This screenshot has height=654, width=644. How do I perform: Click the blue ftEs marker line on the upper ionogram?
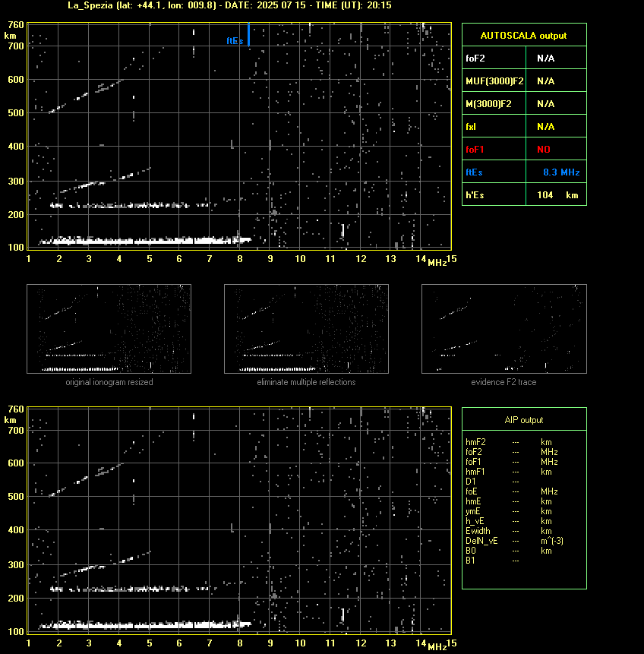click(x=248, y=34)
